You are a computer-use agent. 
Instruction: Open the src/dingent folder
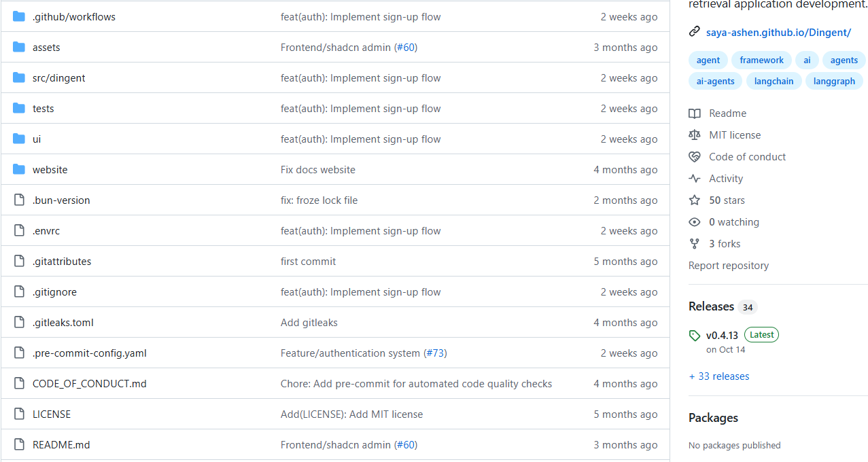59,78
